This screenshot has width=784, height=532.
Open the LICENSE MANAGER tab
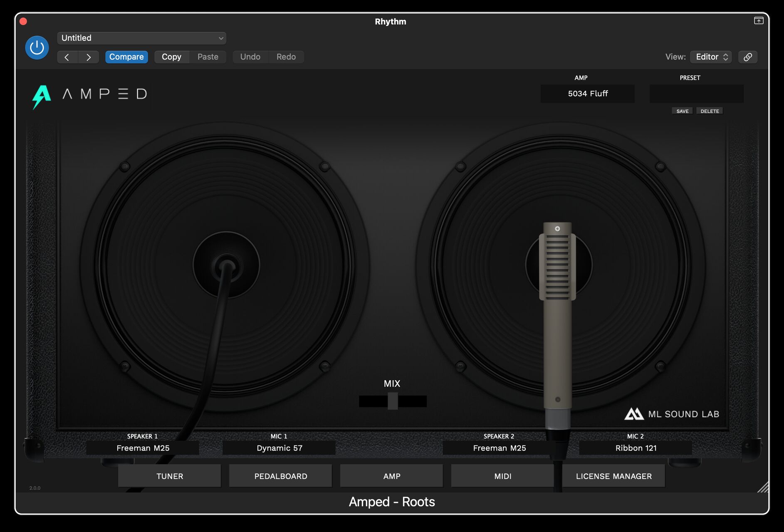point(614,476)
